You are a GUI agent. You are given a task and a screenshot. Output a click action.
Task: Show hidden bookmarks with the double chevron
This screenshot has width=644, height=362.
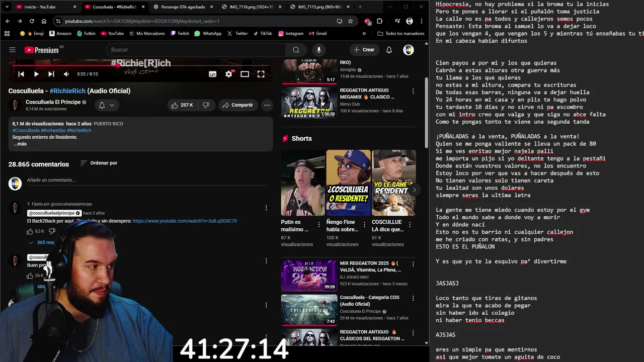pos(364,33)
